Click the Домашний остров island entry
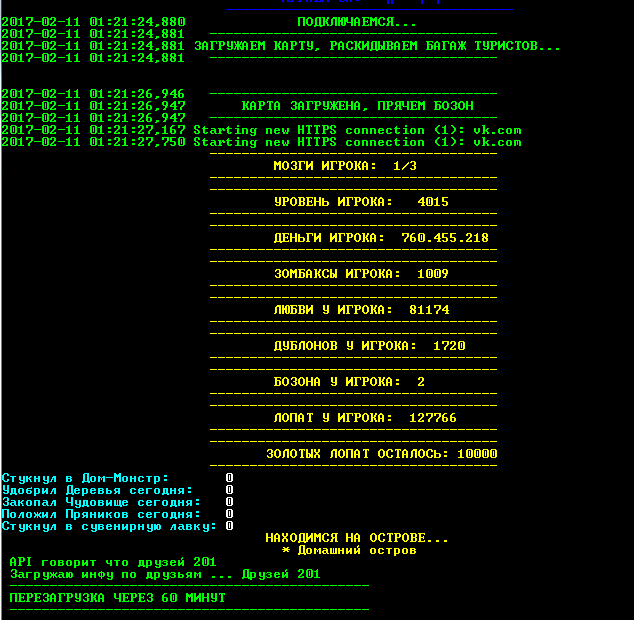This screenshot has height=620, width=634. coord(355,550)
